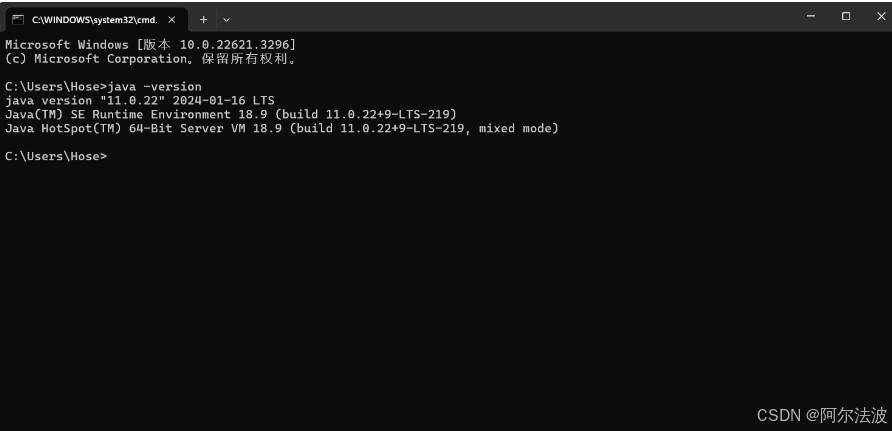Click the cmd icon on the tab
892x431 pixels.
[x=18, y=19]
